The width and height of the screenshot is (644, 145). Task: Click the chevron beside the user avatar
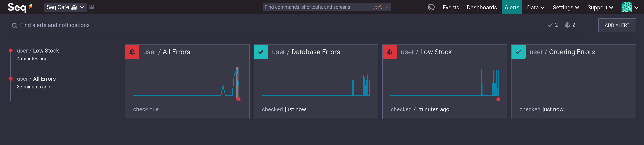636,8
